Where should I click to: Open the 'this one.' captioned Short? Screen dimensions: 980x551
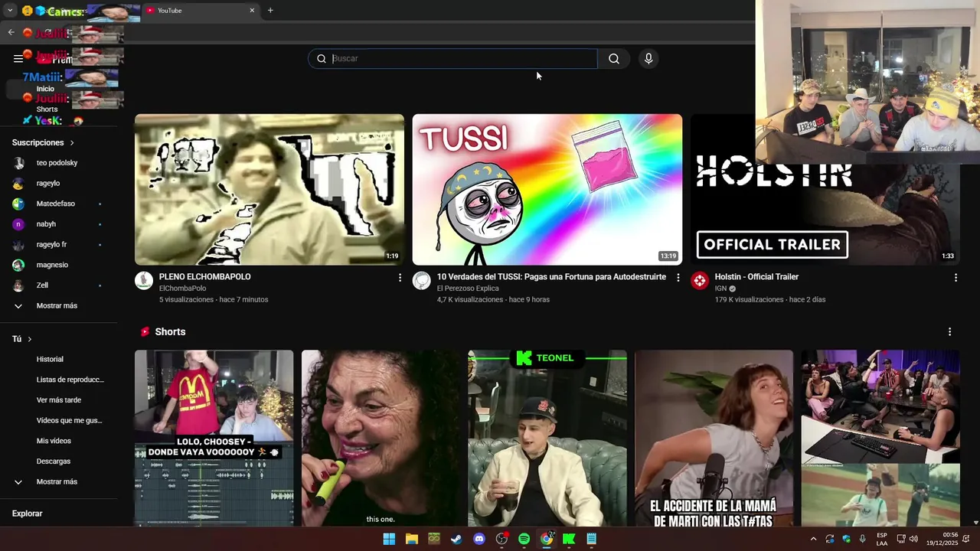(381, 439)
